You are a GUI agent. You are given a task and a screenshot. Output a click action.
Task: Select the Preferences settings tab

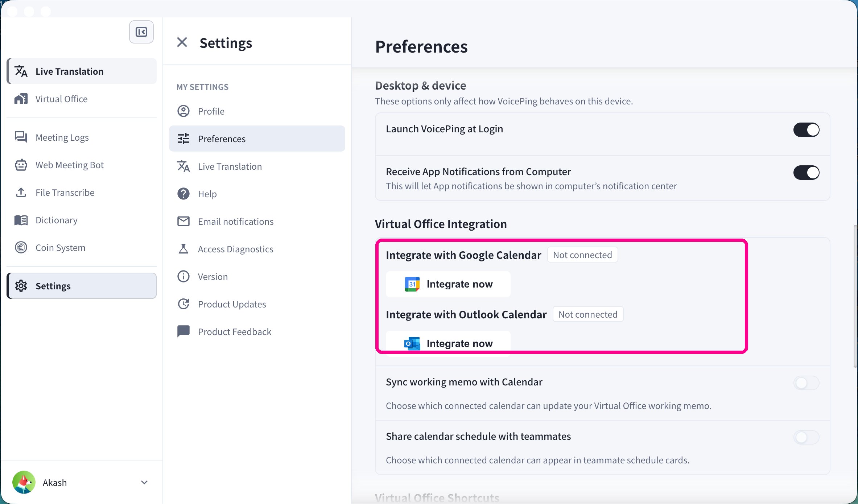tap(257, 139)
